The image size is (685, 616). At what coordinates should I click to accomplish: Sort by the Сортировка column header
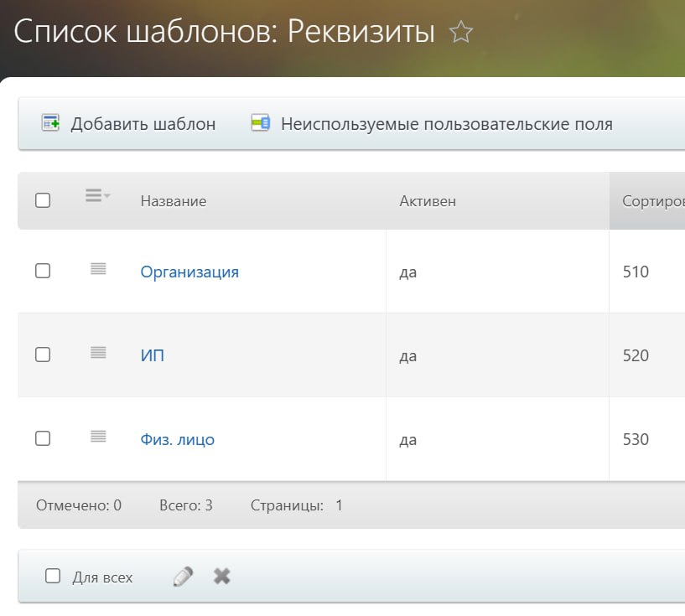(x=652, y=201)
